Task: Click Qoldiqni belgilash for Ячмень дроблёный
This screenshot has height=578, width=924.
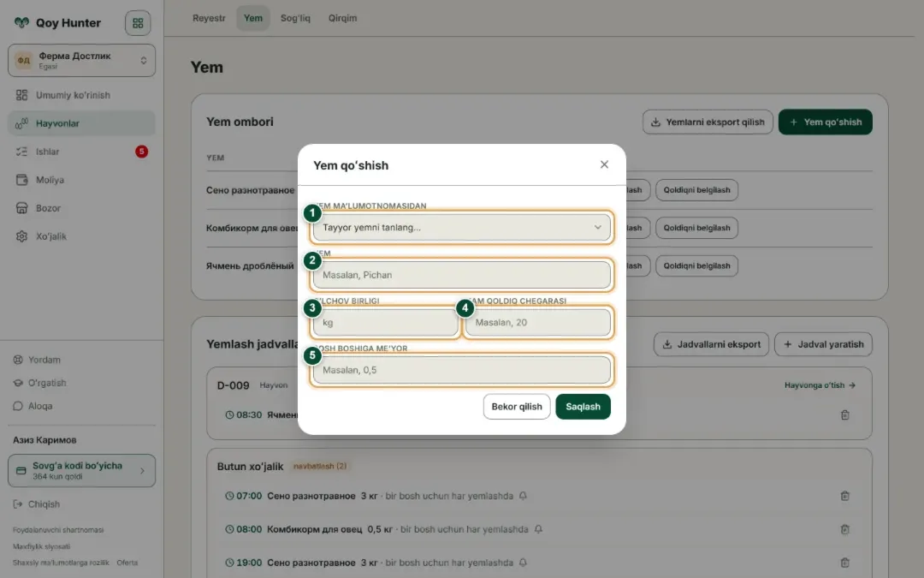Action: click(696, 265)
